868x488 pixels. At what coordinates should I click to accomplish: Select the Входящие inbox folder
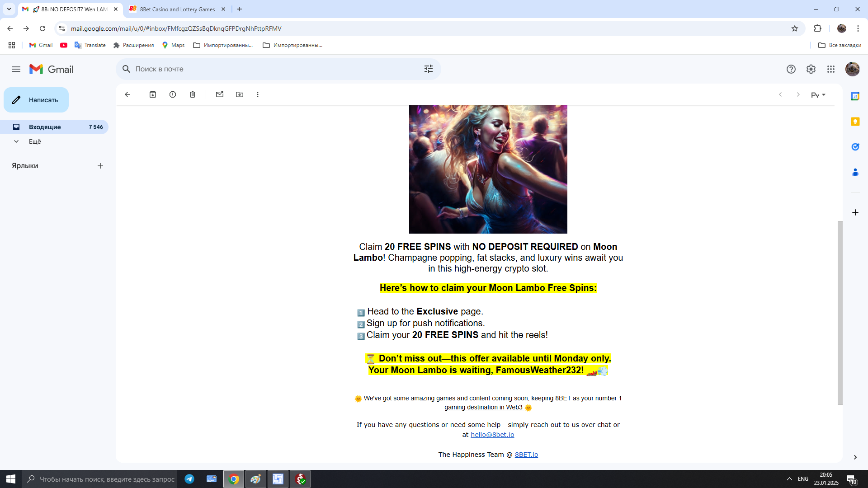click(x=45, y=127)
